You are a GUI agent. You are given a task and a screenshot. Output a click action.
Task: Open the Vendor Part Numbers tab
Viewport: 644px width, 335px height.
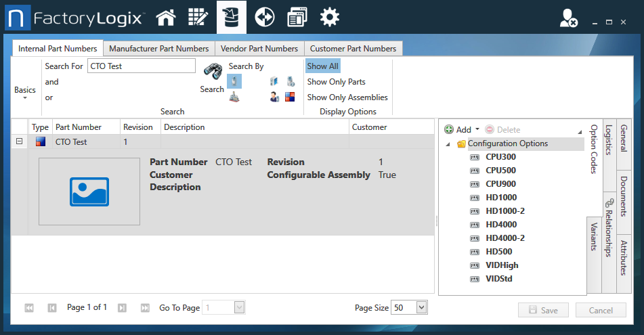coord(259,49)
